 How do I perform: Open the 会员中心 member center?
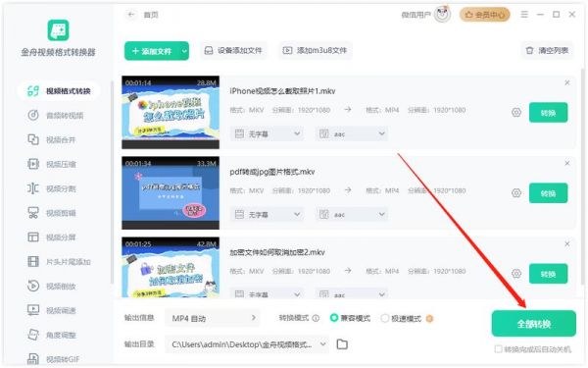coord(485,15)
